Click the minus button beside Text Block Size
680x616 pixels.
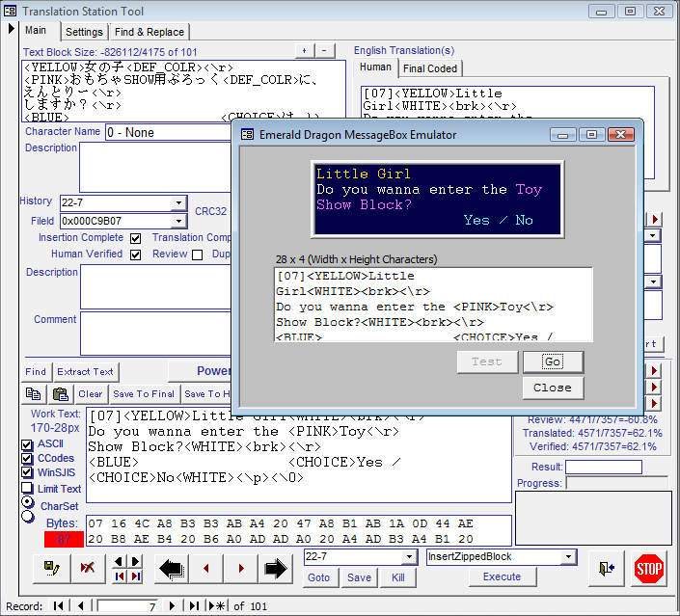tap(324, 51)
